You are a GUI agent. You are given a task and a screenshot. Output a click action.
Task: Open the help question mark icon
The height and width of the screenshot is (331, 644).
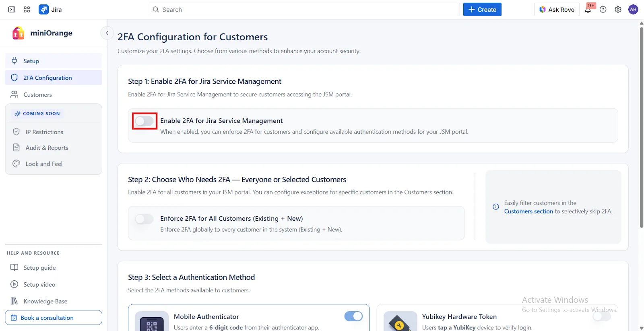click(x=603, y=10)
